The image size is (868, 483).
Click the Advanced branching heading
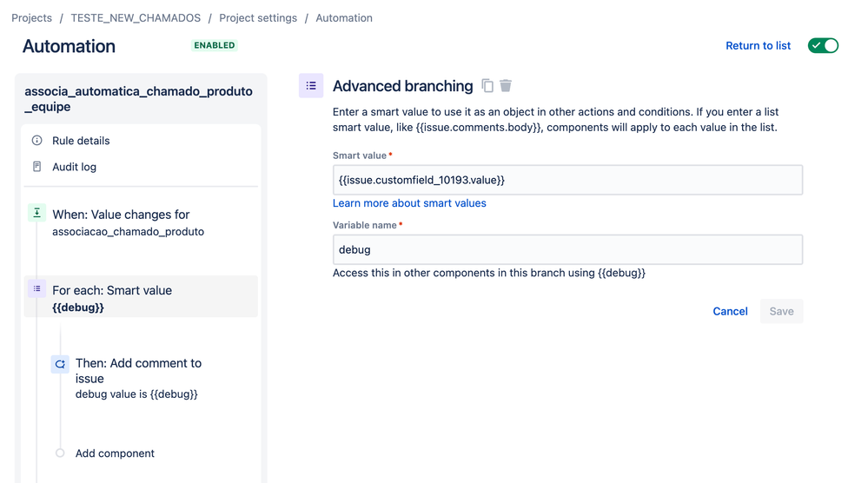[402, 86]
